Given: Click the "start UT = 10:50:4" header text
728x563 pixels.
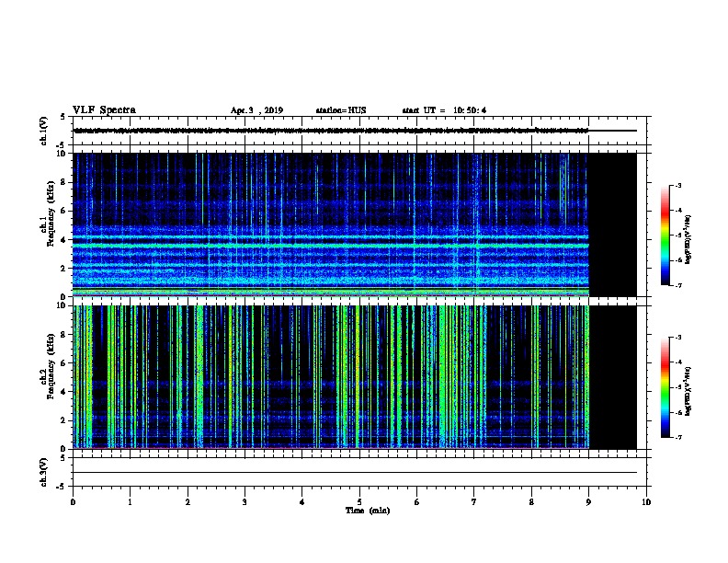Looking at the screenshot, I should pos(444,110).
